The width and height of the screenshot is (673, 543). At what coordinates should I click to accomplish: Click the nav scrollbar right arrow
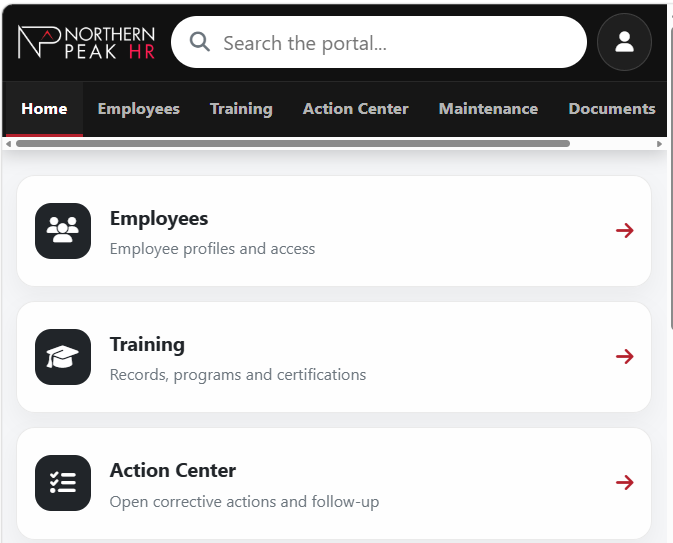click(659, 144)
